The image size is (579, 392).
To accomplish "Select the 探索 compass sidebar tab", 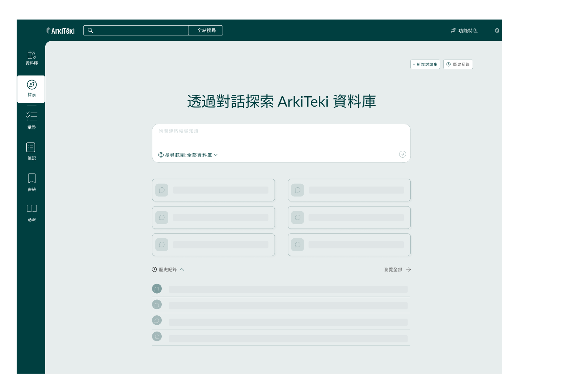I will point(31,89).
